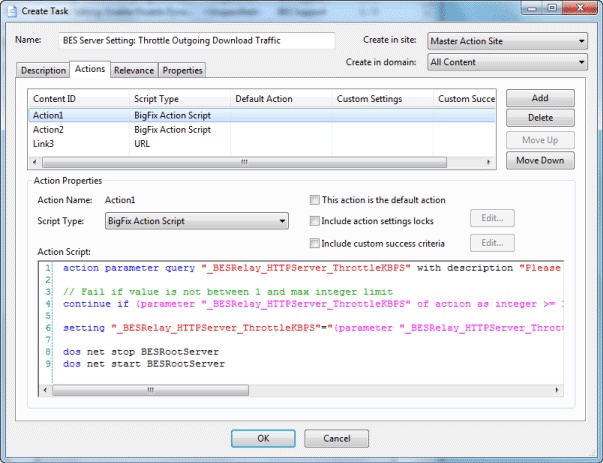The image size is (603, 463).
Task: Click the Default Action column header
Action: pos(281,99)
